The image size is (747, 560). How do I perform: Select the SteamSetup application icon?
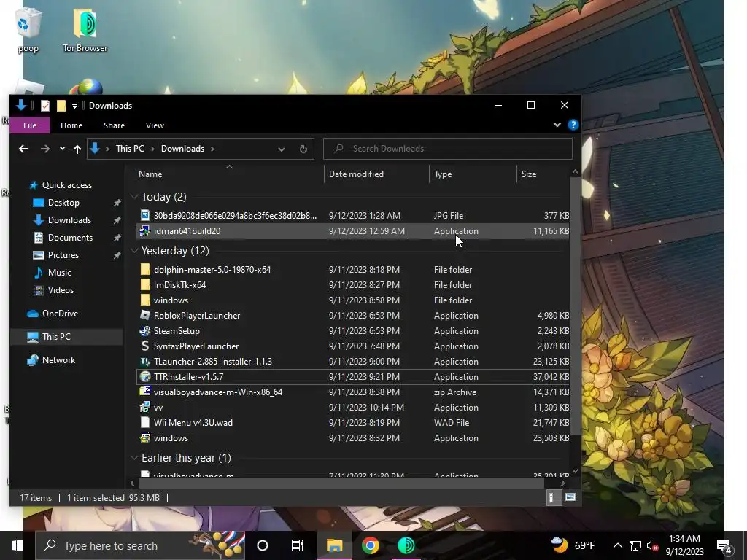(145, 331)
